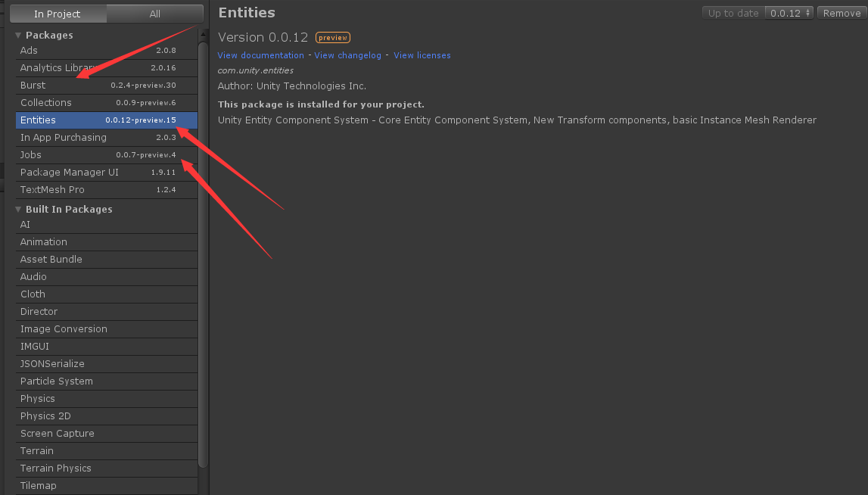Image resolution: width=868 pixels, height=495 pixels.
Task: Select the Physics built-in package
Action: 106,399
